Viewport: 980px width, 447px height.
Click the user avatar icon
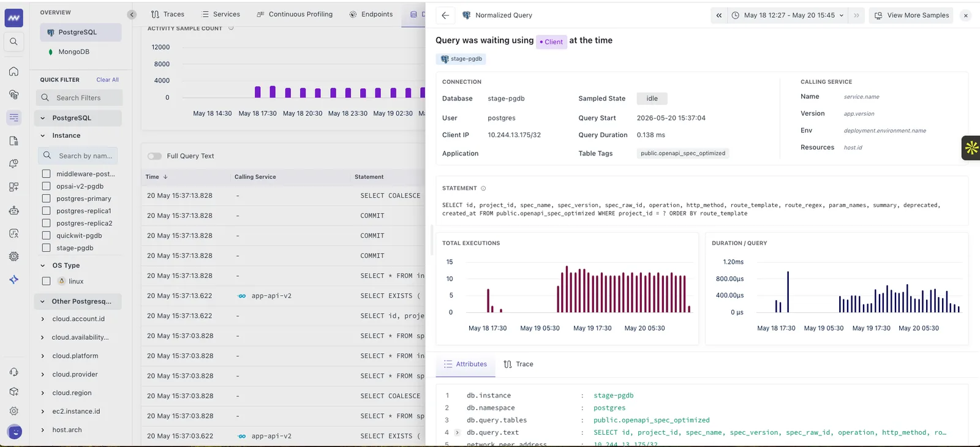(x=15, y=432)
